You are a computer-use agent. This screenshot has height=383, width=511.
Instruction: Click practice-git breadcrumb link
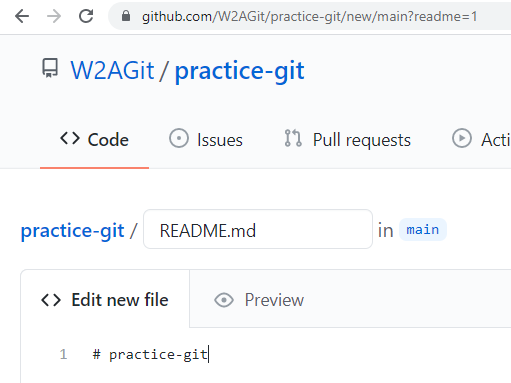point(72,231)
